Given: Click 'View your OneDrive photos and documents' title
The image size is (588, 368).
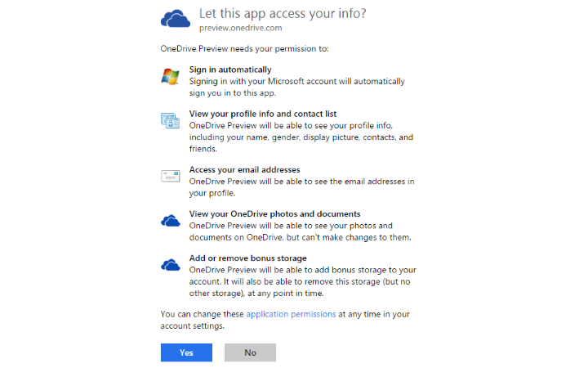Looking at the screenshot, I should (x=274, y=214).
